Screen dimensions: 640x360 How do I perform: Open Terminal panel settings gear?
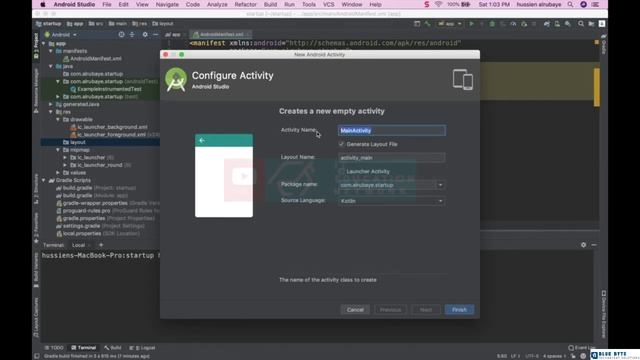pyautogui.click(x=583, y=245)
